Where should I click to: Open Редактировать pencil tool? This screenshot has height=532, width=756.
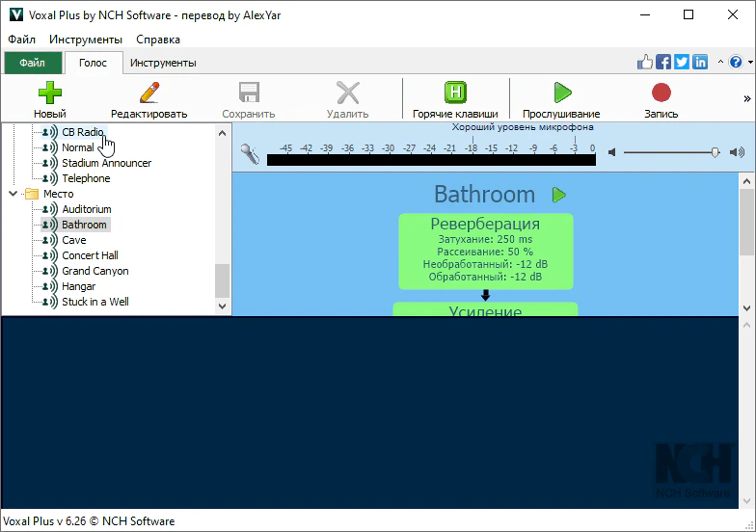point(148,93)
